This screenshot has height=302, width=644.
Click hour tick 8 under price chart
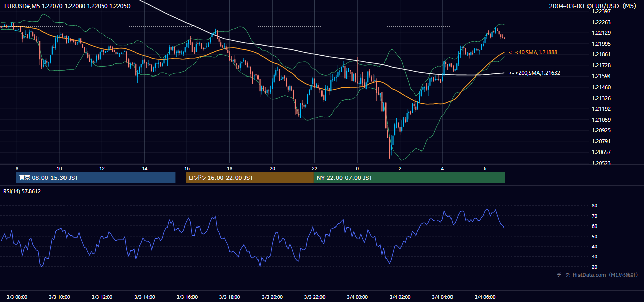point(17,168)
